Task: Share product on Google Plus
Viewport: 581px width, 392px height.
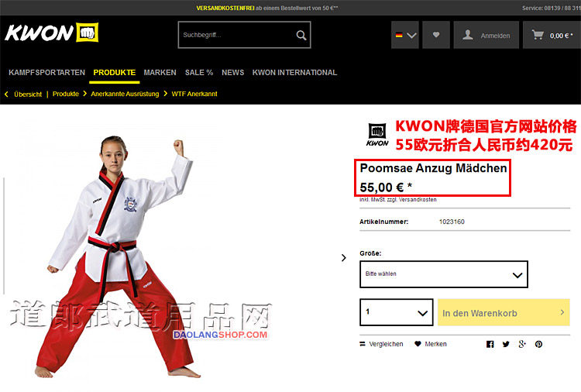Action: [522, 344]
